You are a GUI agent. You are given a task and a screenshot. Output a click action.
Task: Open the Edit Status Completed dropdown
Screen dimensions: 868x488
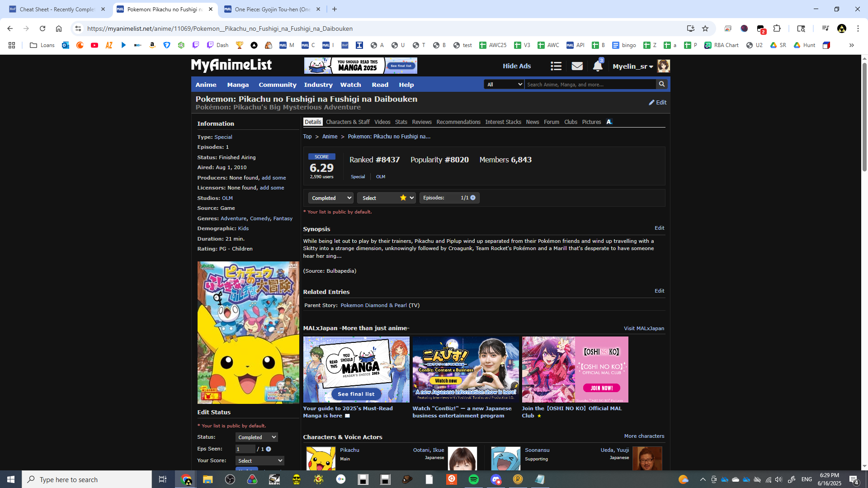tap(256, 437)
